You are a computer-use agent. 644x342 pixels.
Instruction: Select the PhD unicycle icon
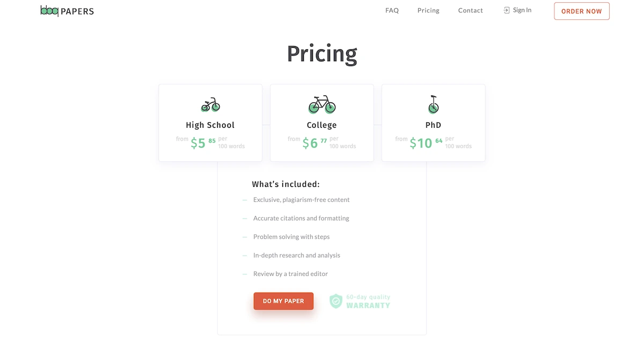pos(433,104)
